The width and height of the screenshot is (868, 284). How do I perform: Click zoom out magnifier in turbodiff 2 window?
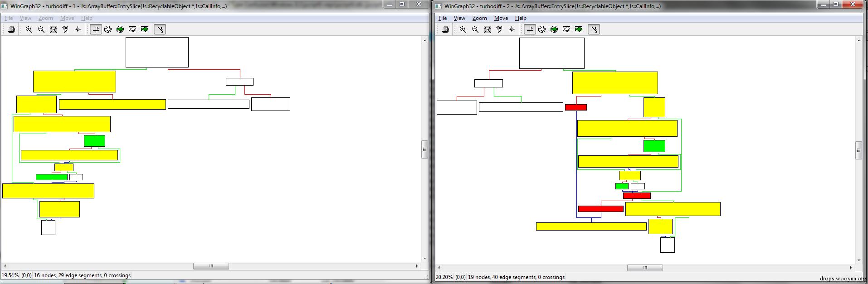[475, 29]
